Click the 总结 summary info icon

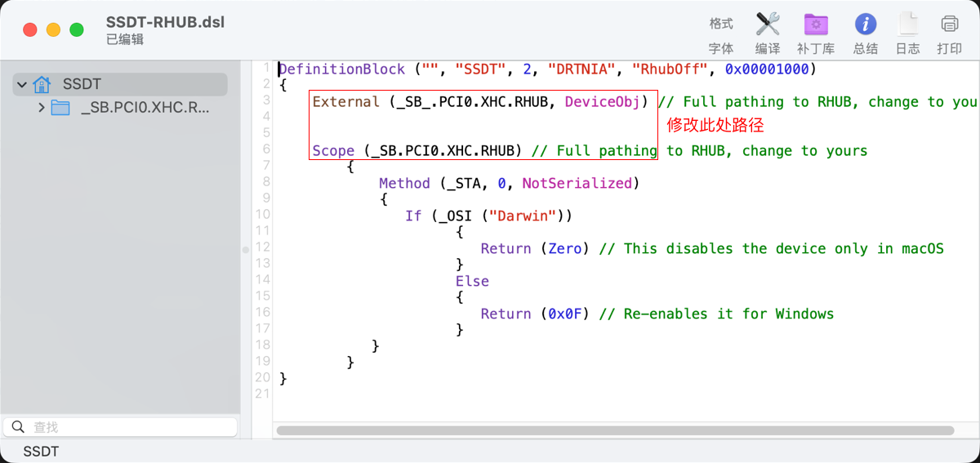pos(865,24)
